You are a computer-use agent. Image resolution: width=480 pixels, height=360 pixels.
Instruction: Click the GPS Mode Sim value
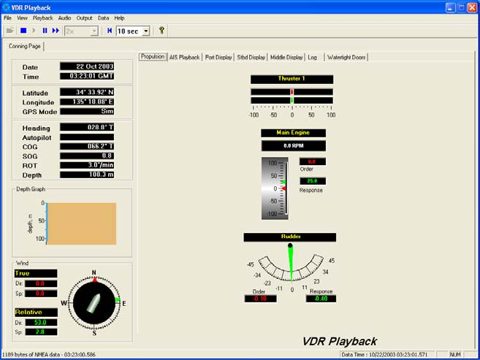(x=87, y=111)
